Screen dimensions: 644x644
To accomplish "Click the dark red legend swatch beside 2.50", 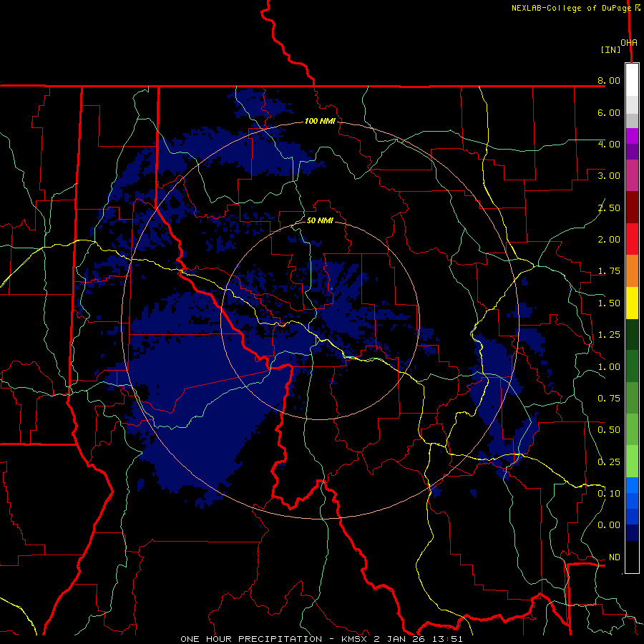I will [632, 208].
